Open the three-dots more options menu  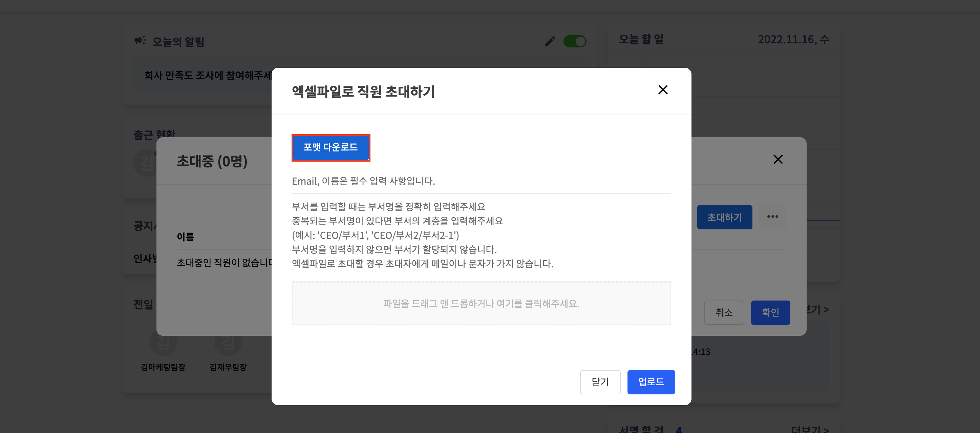click(772, 217)
